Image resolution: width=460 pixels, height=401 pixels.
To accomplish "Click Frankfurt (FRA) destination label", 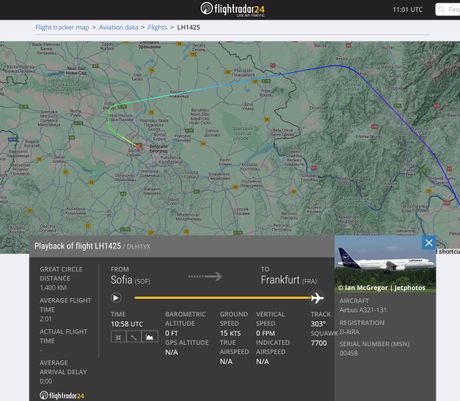I will 289,280.
